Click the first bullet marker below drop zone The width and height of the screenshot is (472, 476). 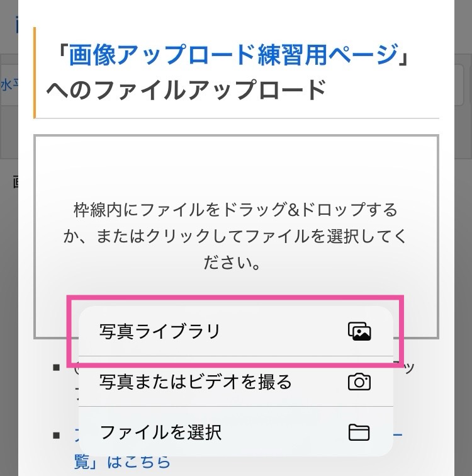pos(57,368)
